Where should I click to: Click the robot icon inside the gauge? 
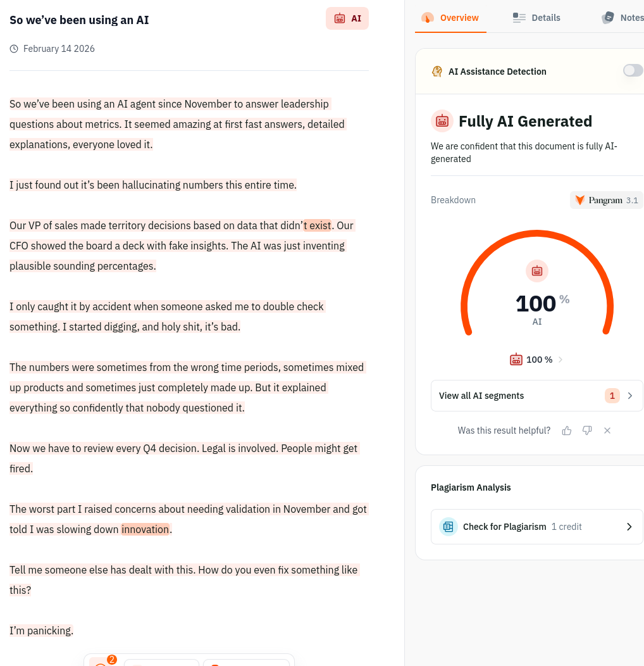click(x=537, y=271)
